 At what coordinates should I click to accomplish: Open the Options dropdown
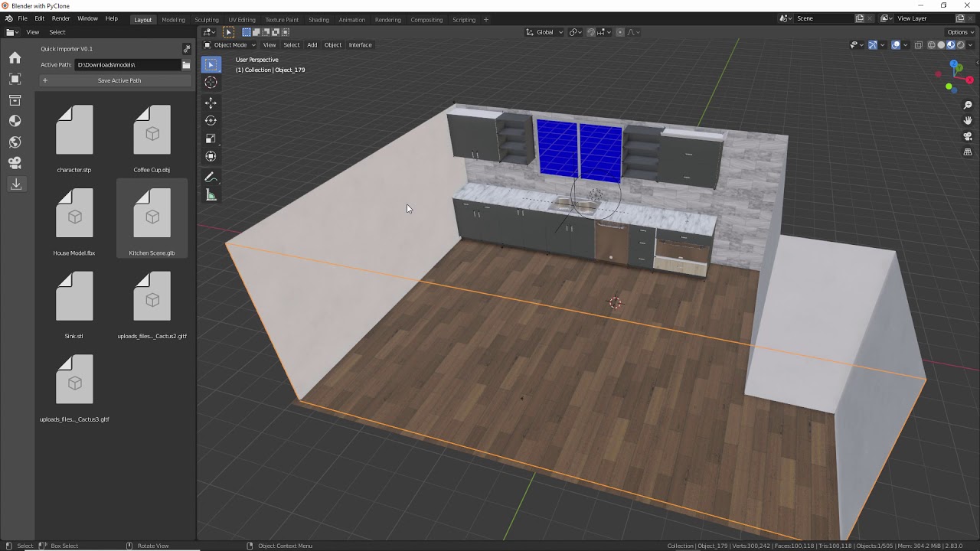(x=961, y=32)
